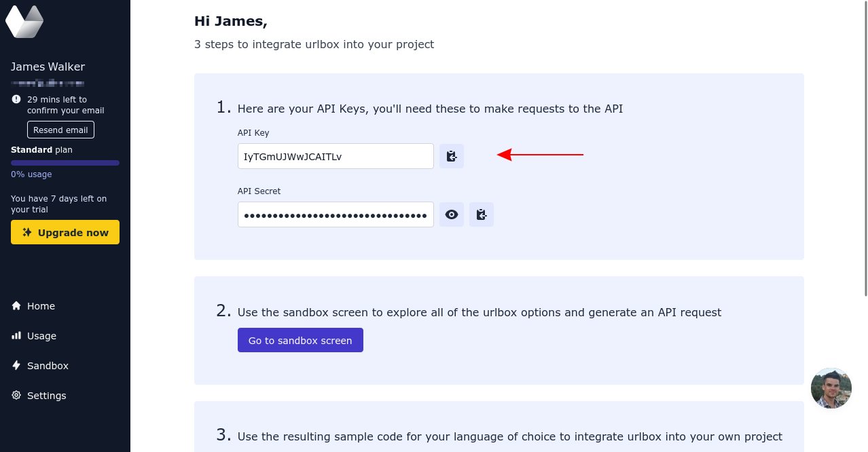Click inside the API Key text field
This screenshot has width=868, height=452.
point(336,156)
